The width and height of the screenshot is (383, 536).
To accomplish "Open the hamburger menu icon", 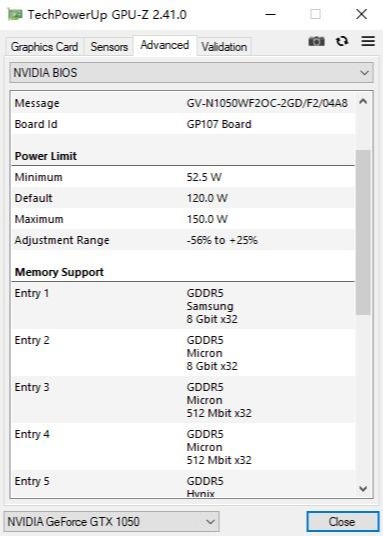I will (368, 41).
